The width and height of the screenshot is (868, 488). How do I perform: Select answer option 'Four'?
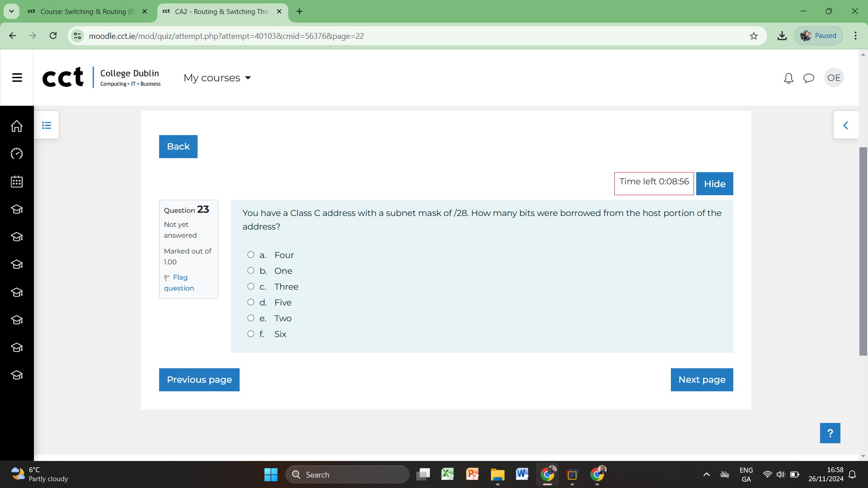[x=251, y=255]
